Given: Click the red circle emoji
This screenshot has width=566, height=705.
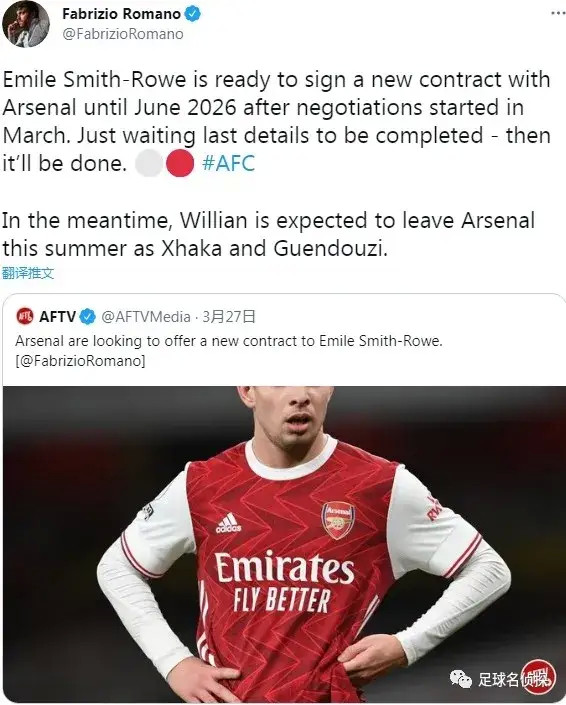Looking at the screenshot, I should tap(180, 163).
